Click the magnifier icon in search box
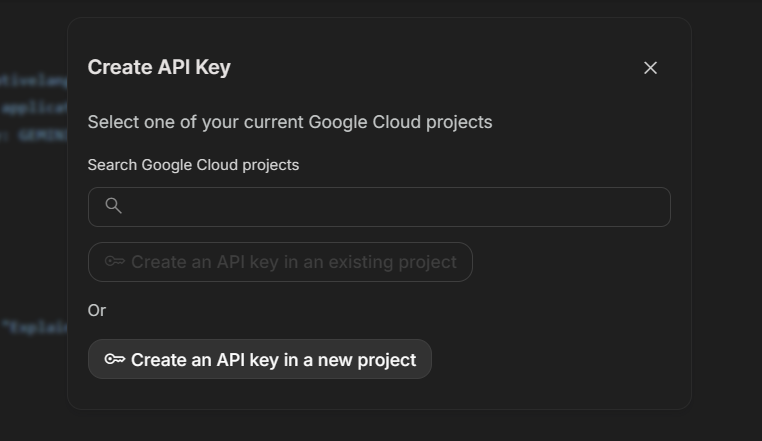This screenshot has height=441, width=762. pyautogui.click(x=113, y=206)
